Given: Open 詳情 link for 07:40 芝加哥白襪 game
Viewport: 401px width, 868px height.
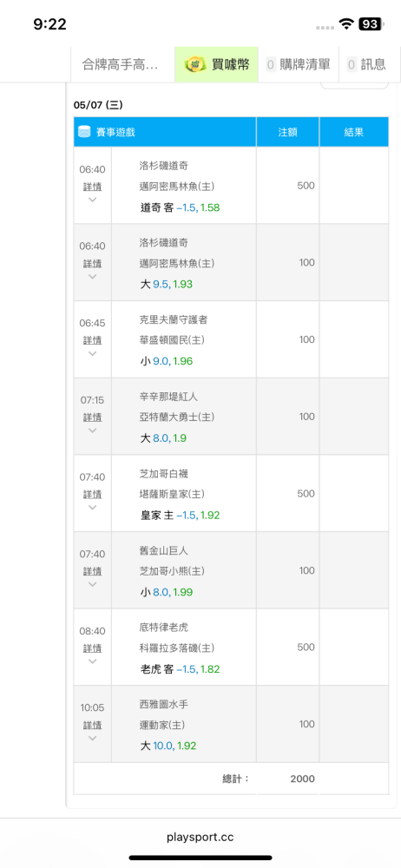Looking at the screenshot, I should [x=93, y=494].
